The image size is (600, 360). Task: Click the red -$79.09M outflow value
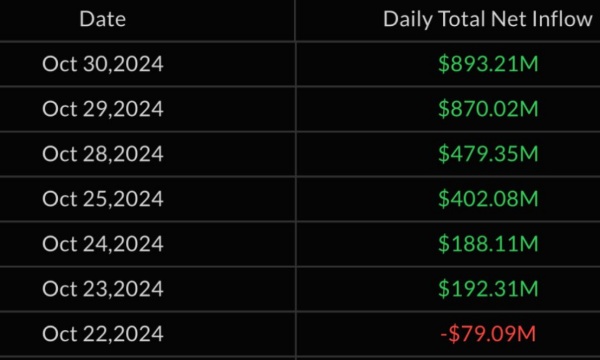488,334
